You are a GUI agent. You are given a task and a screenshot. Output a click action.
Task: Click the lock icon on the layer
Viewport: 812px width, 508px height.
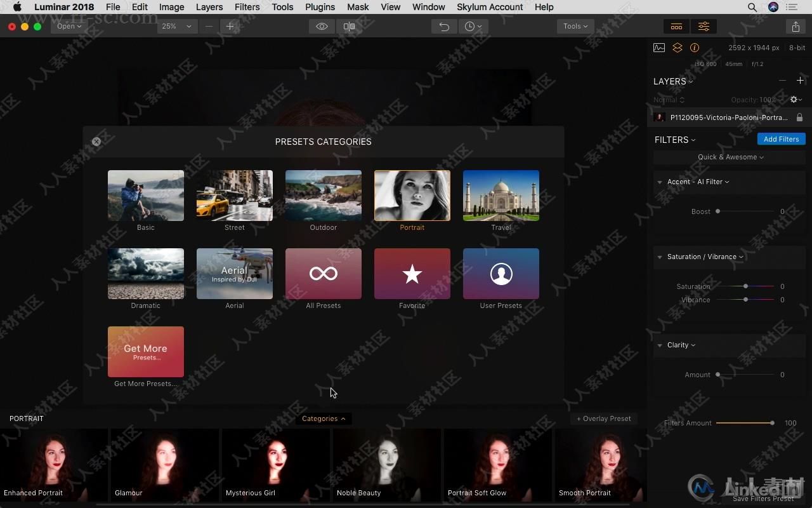coord(799,117)
